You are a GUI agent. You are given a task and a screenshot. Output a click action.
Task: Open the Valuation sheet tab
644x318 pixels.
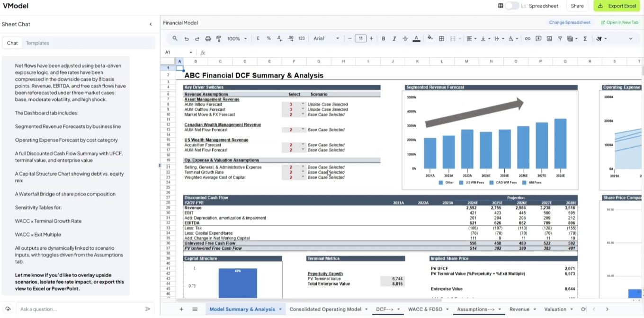555,309
